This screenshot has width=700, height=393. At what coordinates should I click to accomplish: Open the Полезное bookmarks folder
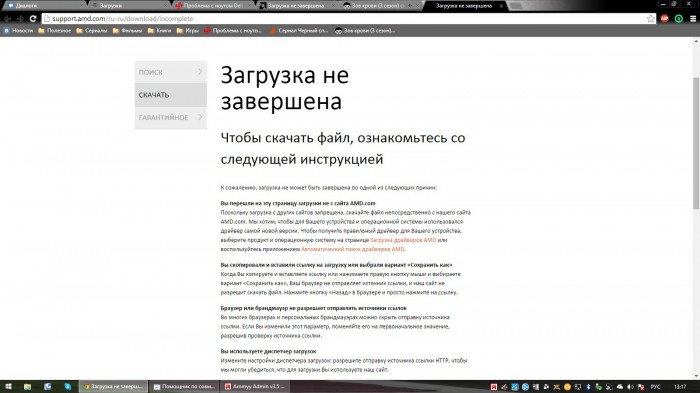(54, 31)
